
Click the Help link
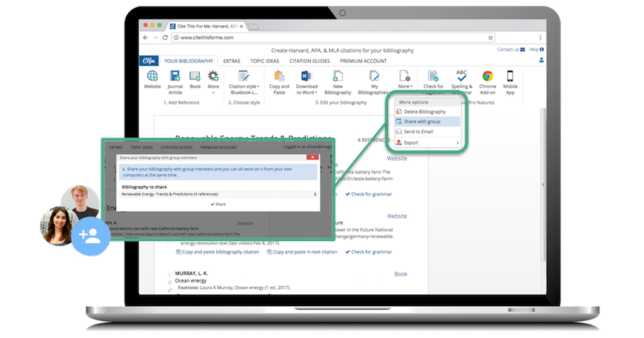pyautogui.click(x=536, y=50)
